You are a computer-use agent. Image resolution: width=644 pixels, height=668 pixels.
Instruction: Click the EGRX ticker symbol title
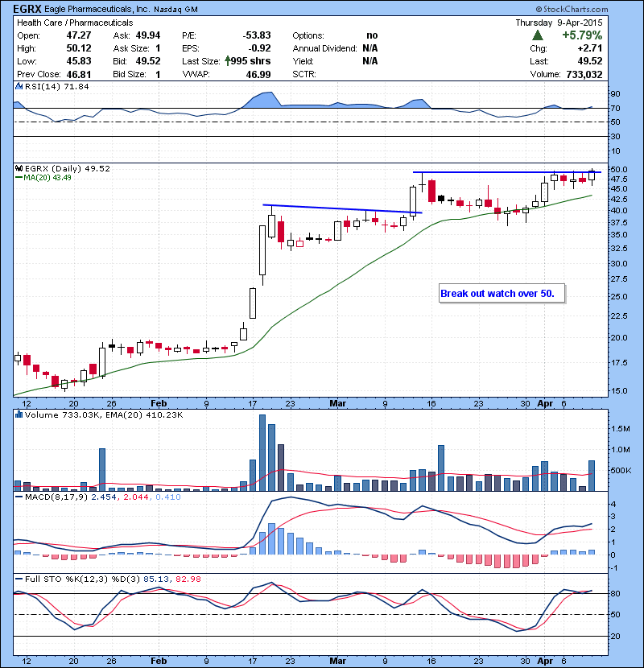pos(27,9)
